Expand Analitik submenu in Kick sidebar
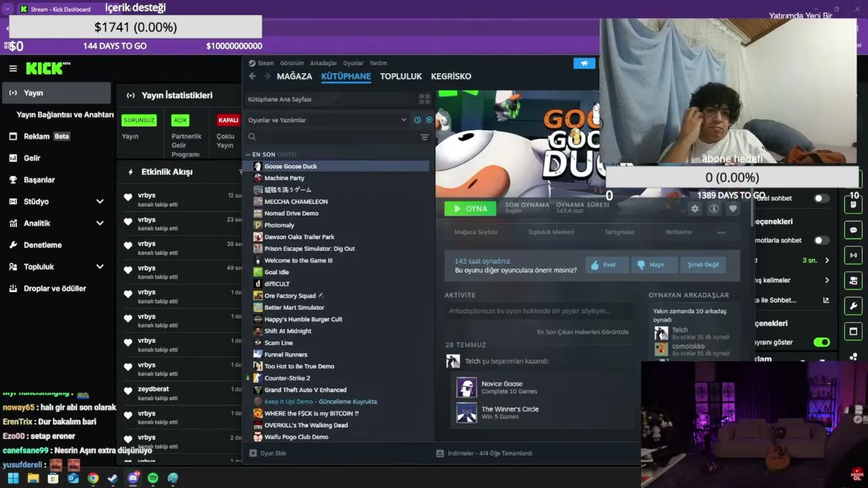This screenshot has height=488, width=868. tap(100, 223)
